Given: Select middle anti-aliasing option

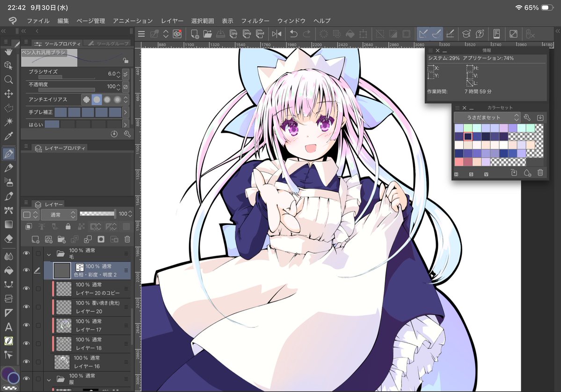Looking at the screenshot, I should (107, 100).
